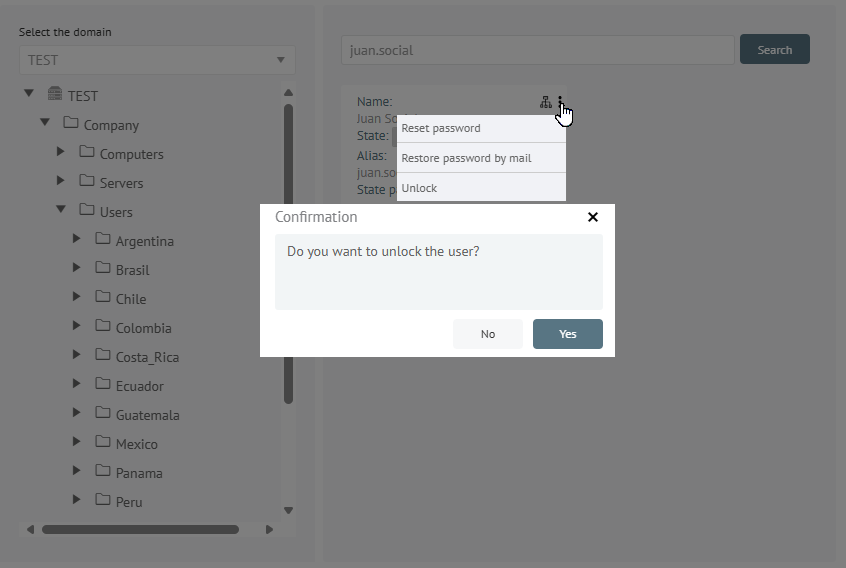The image size is (846, 568).
Task: Pick Unlock in the context menu
Action: click(x=481, y=188)
